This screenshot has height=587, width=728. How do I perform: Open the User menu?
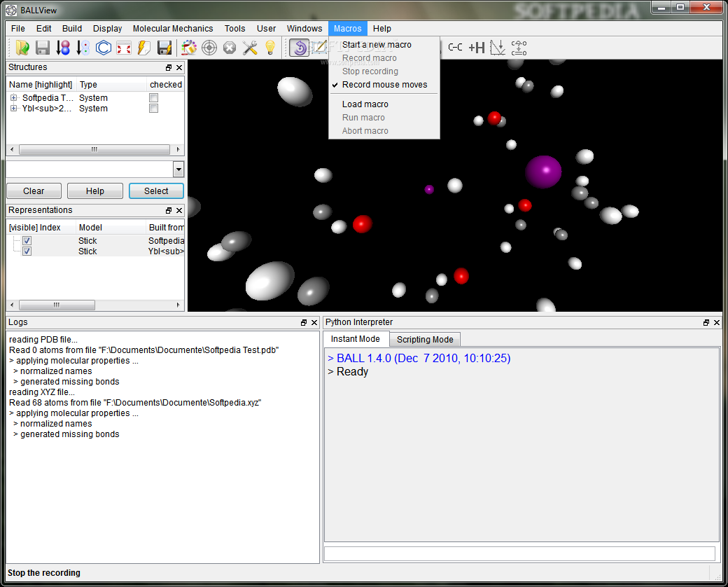click(x=266, y=28)
